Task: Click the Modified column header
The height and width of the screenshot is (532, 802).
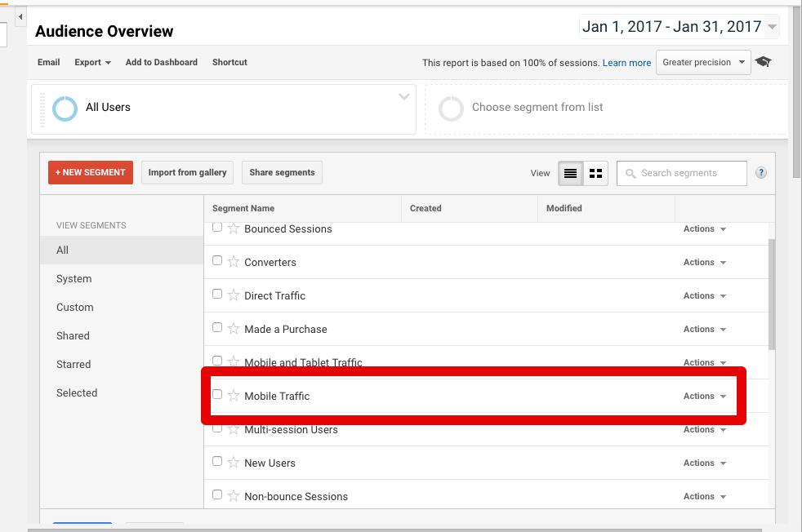Action: (x=606, y=209)
